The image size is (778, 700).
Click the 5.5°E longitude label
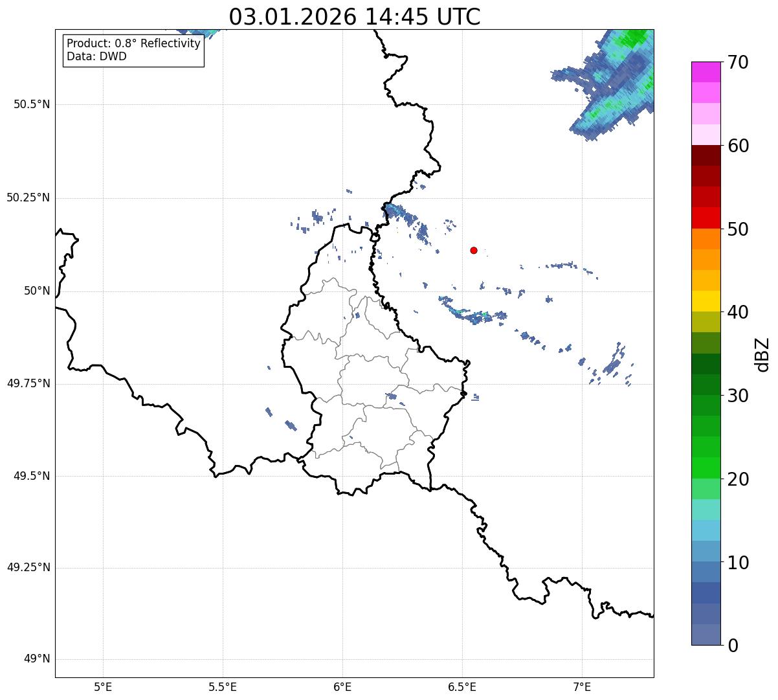(x=223, y=686)
